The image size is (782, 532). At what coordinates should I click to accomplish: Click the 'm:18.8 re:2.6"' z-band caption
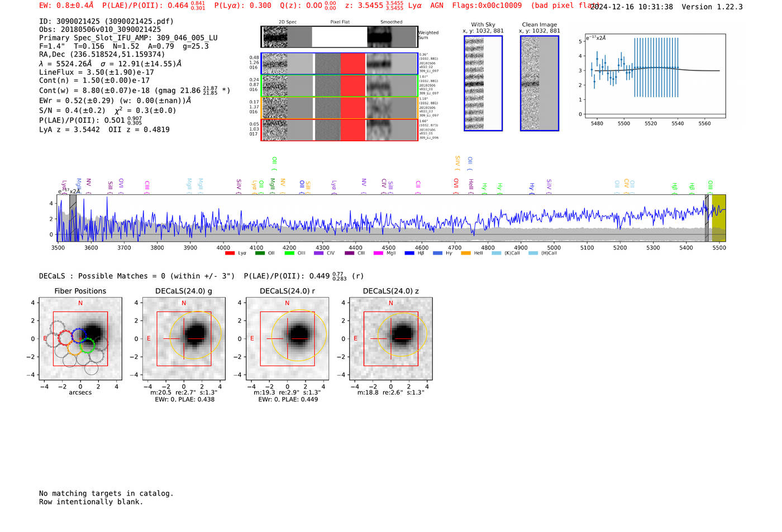coord(390,392)
